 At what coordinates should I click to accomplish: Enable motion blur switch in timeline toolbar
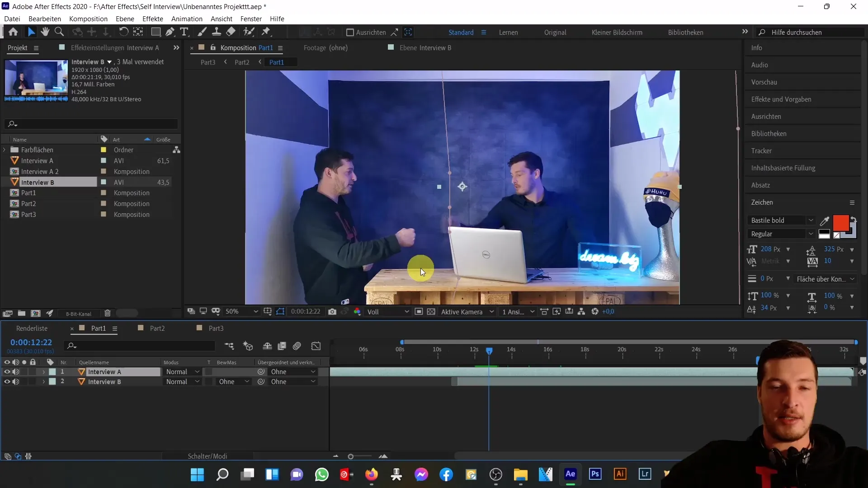click(297, 346)
